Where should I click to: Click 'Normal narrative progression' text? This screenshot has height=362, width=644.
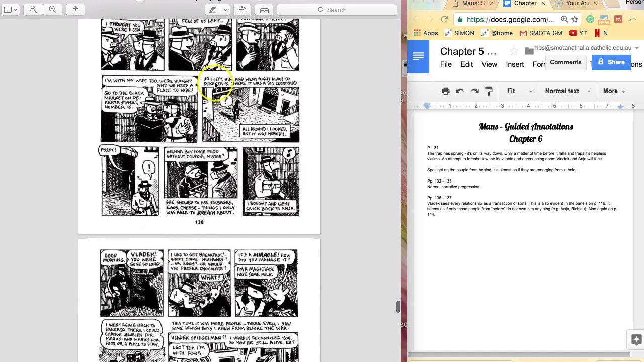point(453,187)
